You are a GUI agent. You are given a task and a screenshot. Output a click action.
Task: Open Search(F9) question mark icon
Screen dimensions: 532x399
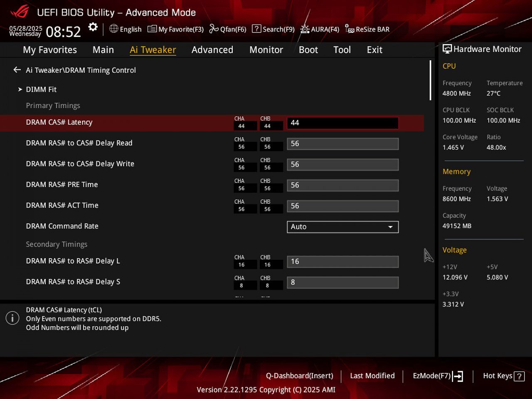tap(256, 29)
